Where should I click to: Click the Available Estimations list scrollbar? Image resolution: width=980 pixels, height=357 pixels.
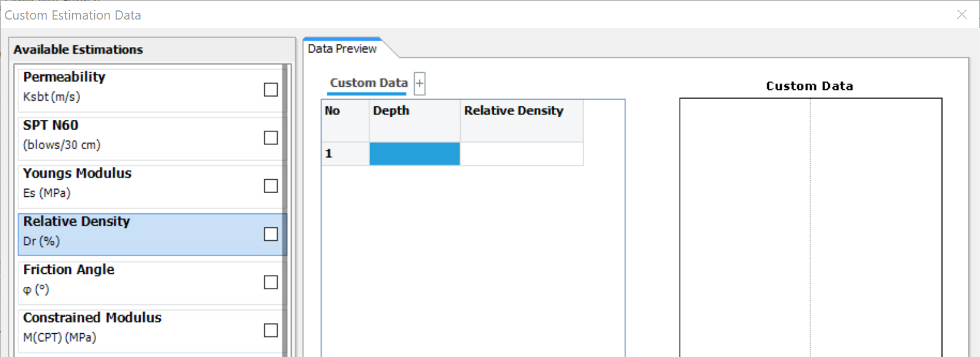(x=285, y=208)
